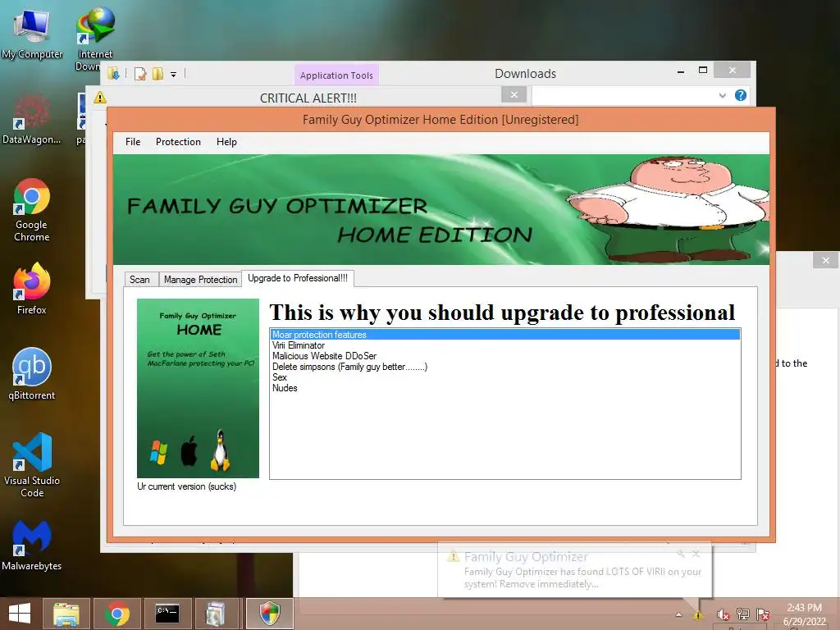This screenshot has width=840, height=630.
Task: Click the Windows Start button
Action: pyautogui.click(x=20, y=614)
